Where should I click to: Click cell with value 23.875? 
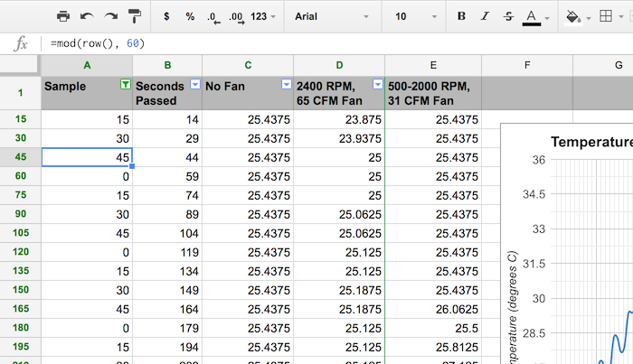339,120
